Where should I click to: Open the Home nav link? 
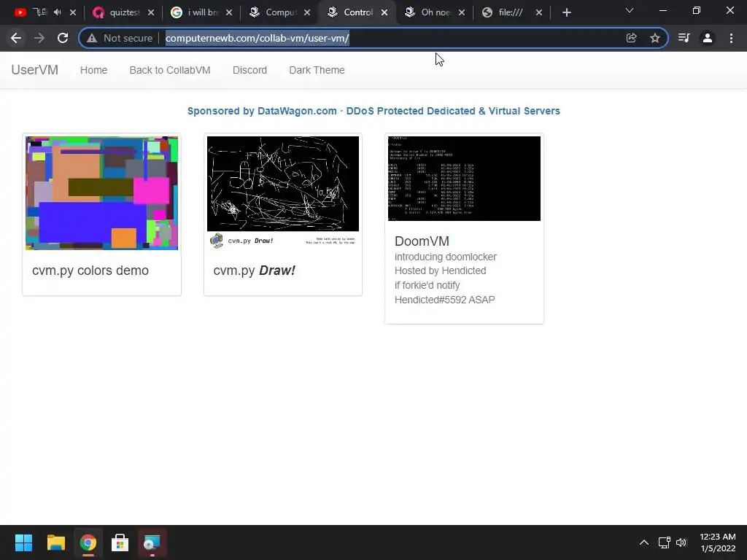(94, 70)
